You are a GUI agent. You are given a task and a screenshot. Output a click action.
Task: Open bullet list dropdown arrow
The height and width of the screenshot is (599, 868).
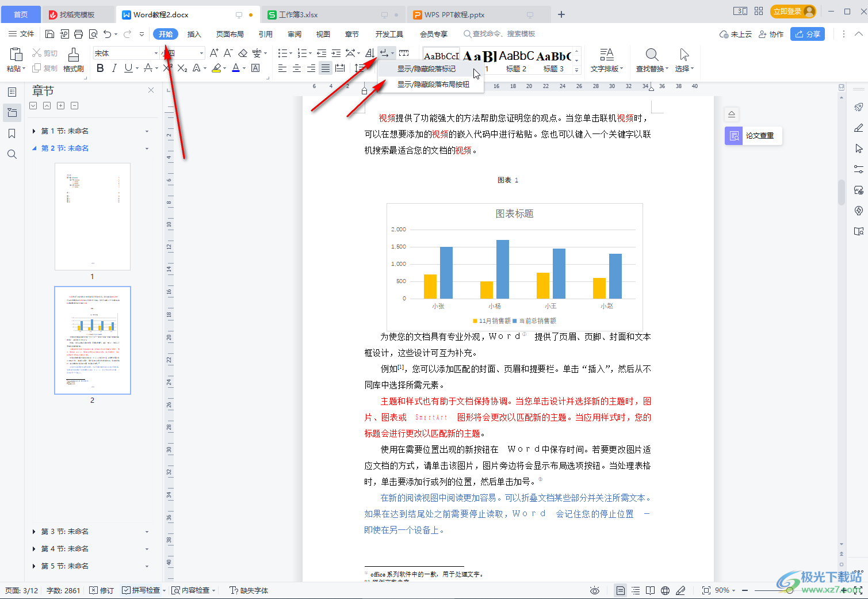pyautogui.click(x=290, y=54)
